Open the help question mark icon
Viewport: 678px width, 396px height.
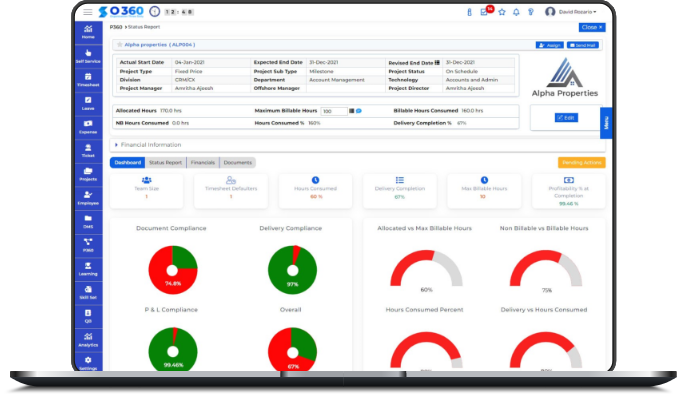[531, 12]
